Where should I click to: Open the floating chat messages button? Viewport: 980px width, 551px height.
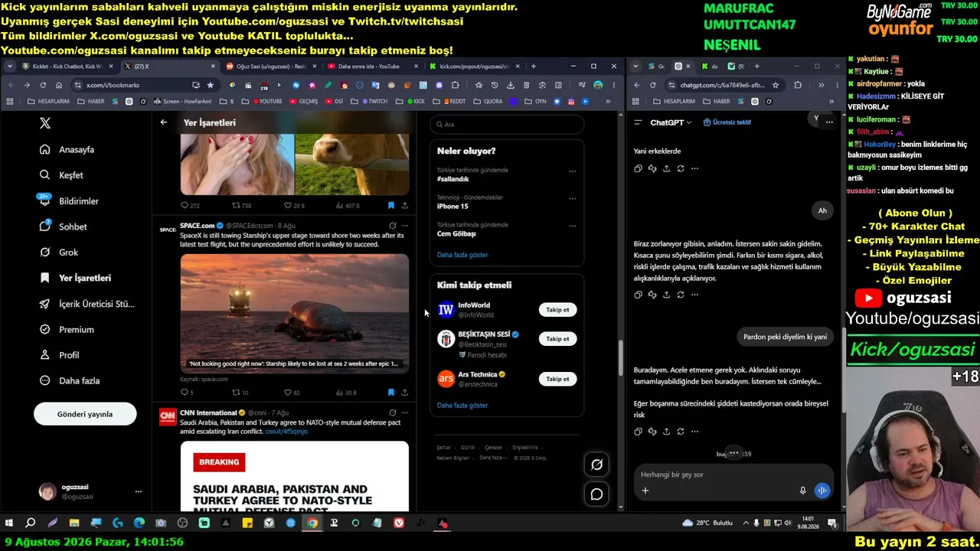coord(596,494)
